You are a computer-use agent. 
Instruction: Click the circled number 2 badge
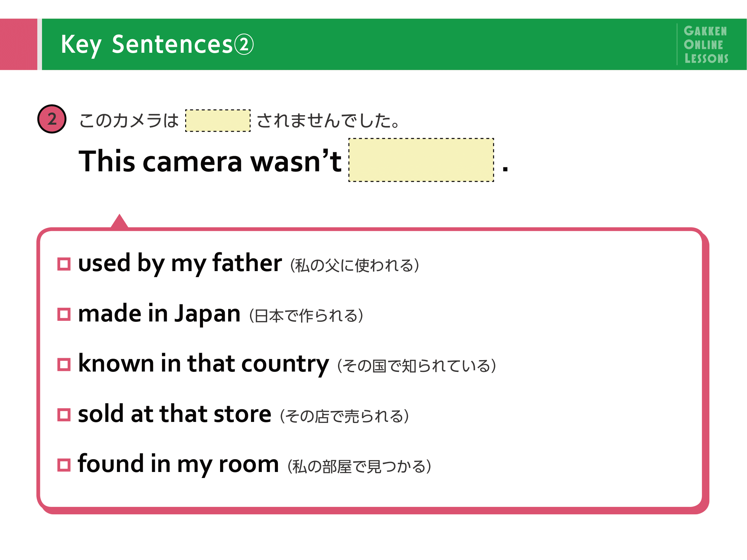(x=52, y=119)
